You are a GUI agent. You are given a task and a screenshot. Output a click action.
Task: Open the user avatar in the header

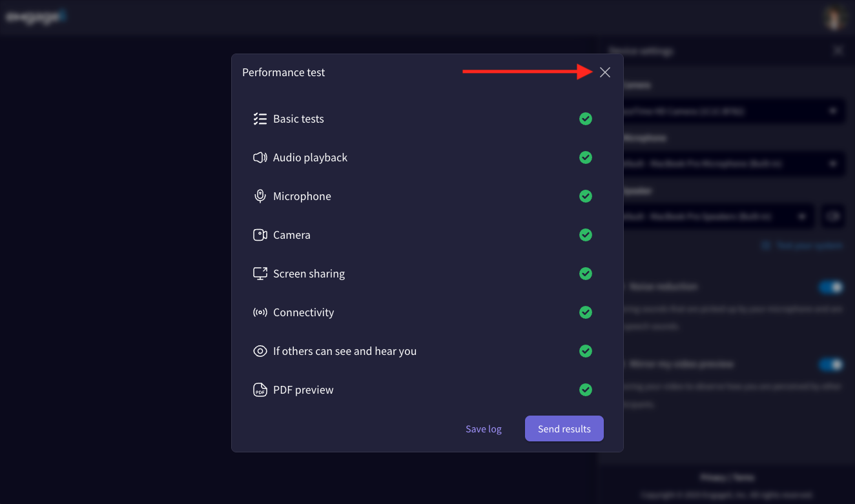click(x=834, y=17)
